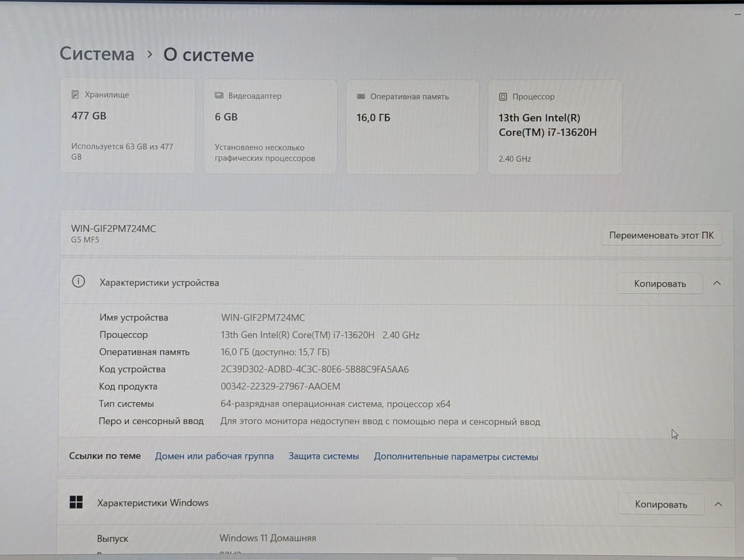Click the RAM icon in Оперативная память card

[x=361, y=96]
